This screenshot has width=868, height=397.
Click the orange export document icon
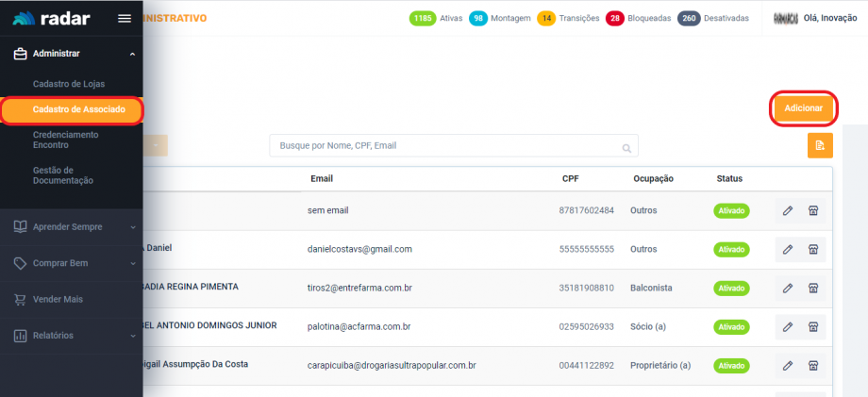[x=820, y=145]
